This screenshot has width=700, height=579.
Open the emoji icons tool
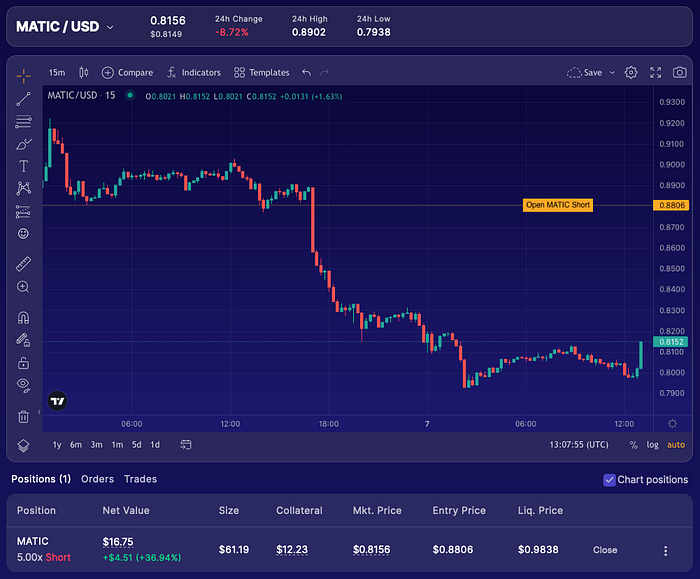coord(23,233)
